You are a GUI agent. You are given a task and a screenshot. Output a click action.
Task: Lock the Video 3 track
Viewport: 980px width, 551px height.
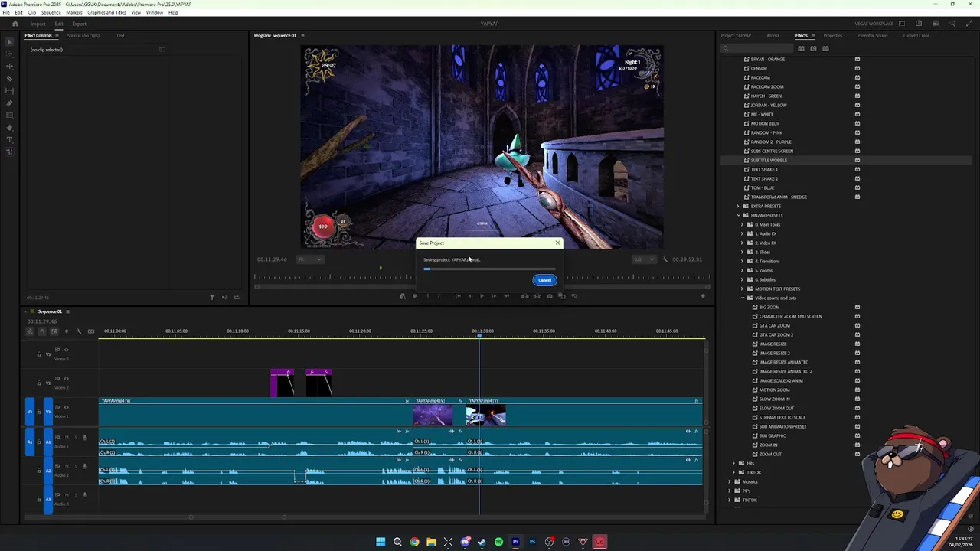(x=39, y=354)
